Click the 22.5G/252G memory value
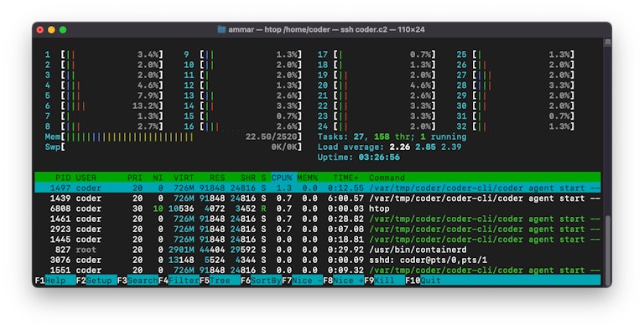The width and height of the screenshot is (644, 330). coord(271,137)
